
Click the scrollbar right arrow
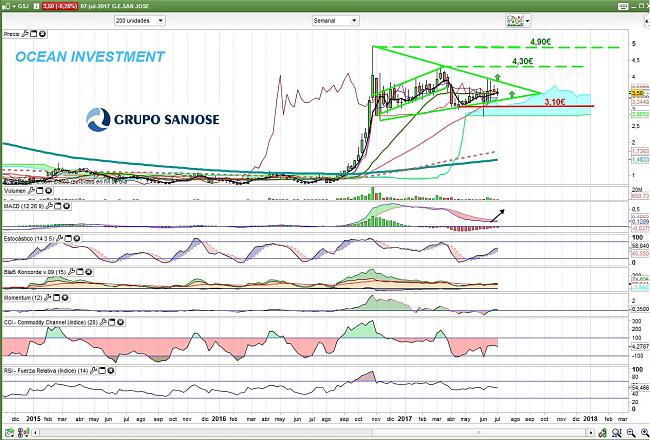point(591,433)
